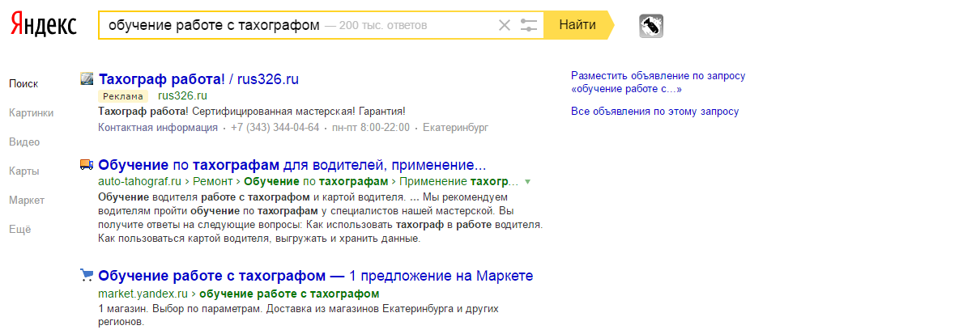Open Карты from left sidebar
Viewport: 980px width, 334px height.
point(24,171)
